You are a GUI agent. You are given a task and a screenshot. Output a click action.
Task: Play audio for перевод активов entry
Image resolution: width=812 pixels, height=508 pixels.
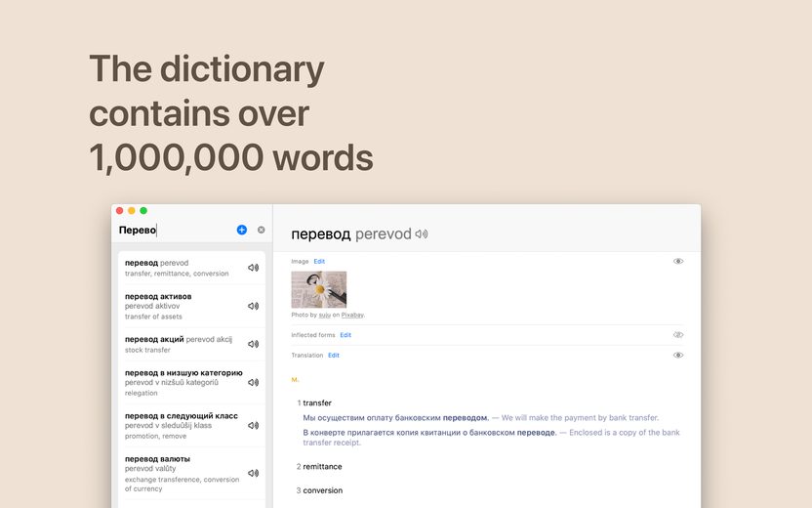tap(253, 306)
